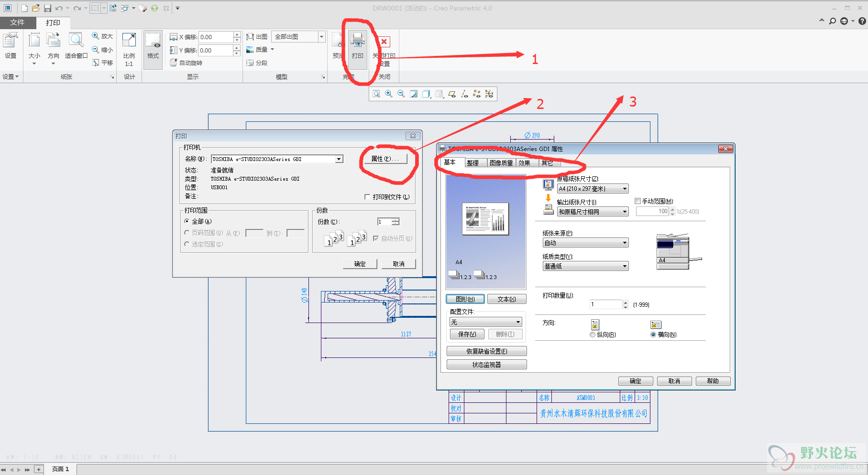Click 确定 in the 打印 dialog
This screenshot has height=475, width=868.
click(360, 264)
